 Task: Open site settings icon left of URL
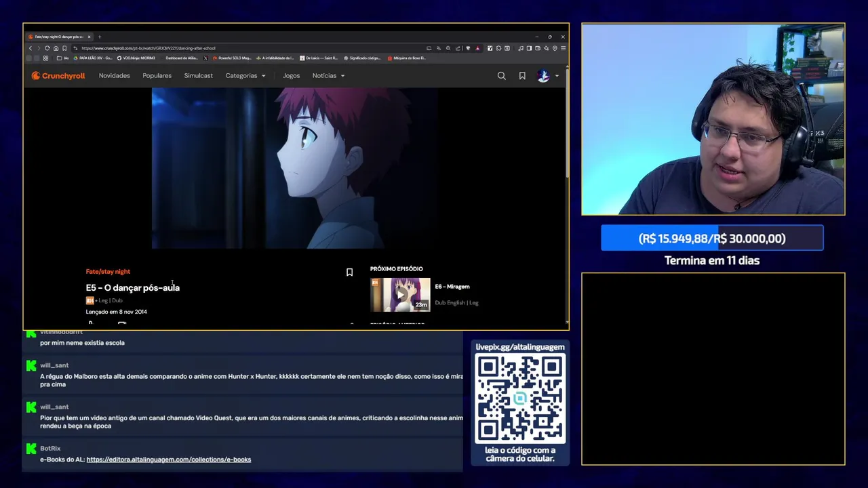[x=75, y=48]
